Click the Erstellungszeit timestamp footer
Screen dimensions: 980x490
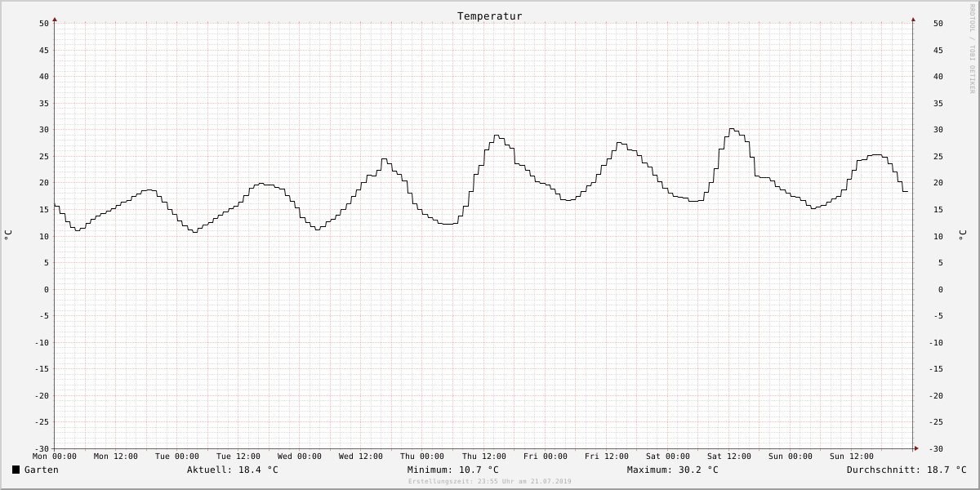click(490, 482)
